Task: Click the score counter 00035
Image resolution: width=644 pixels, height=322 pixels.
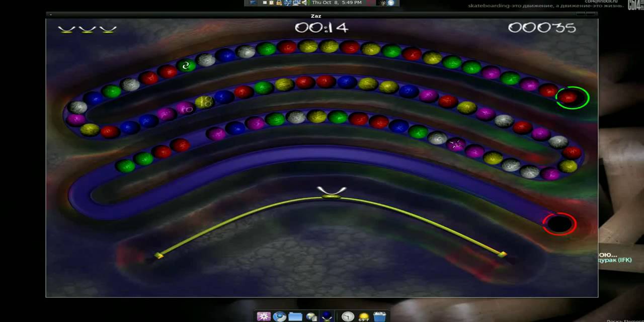Action: click(542, 28)
